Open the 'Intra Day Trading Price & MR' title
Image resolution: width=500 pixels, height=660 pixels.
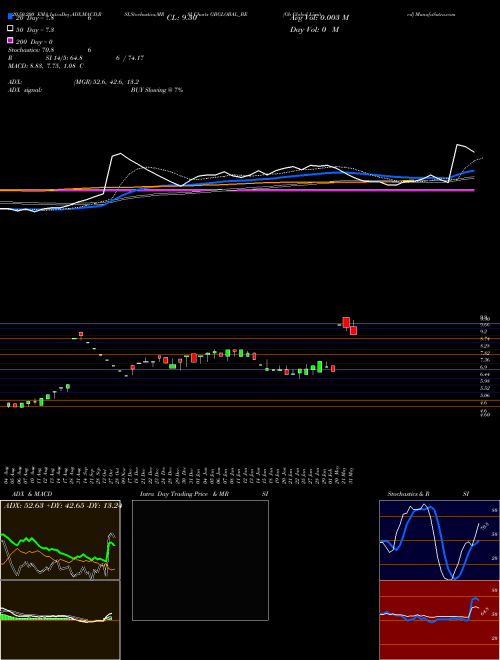pos(184,494)
